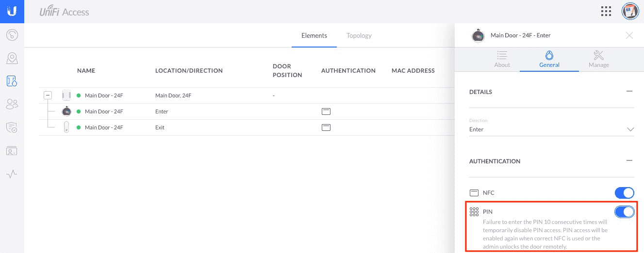
Task: Open the doors sidebar icon
Action: coord(12,81)
